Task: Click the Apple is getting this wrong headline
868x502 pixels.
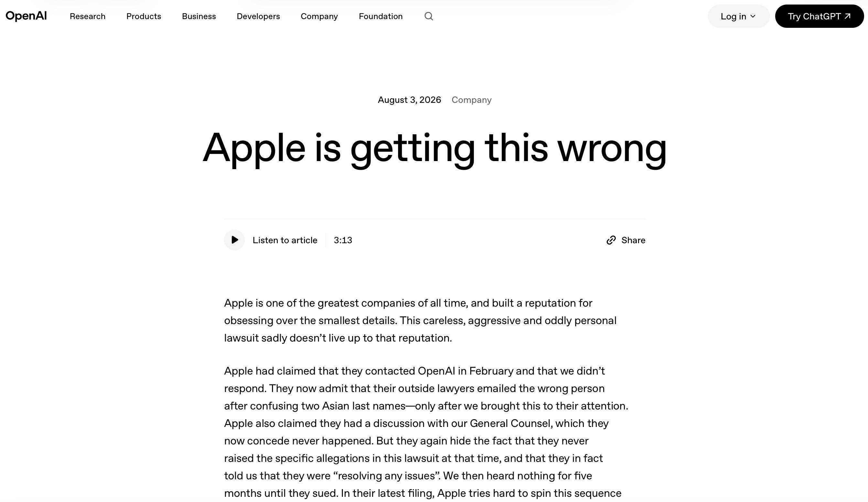Action: [x=434, y=149]
